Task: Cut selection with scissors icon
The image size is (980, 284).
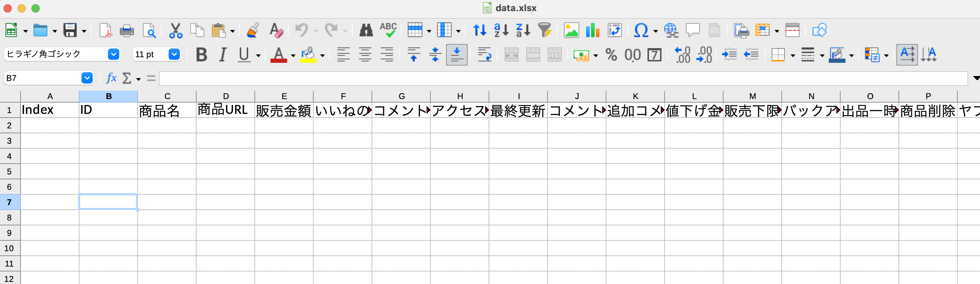Action: coord(175,30)
